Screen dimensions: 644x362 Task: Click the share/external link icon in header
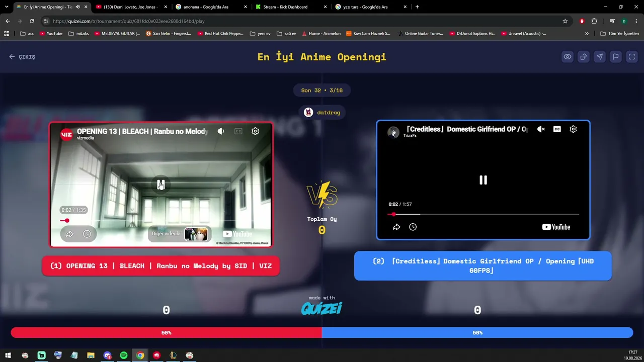tap(584, 57)
